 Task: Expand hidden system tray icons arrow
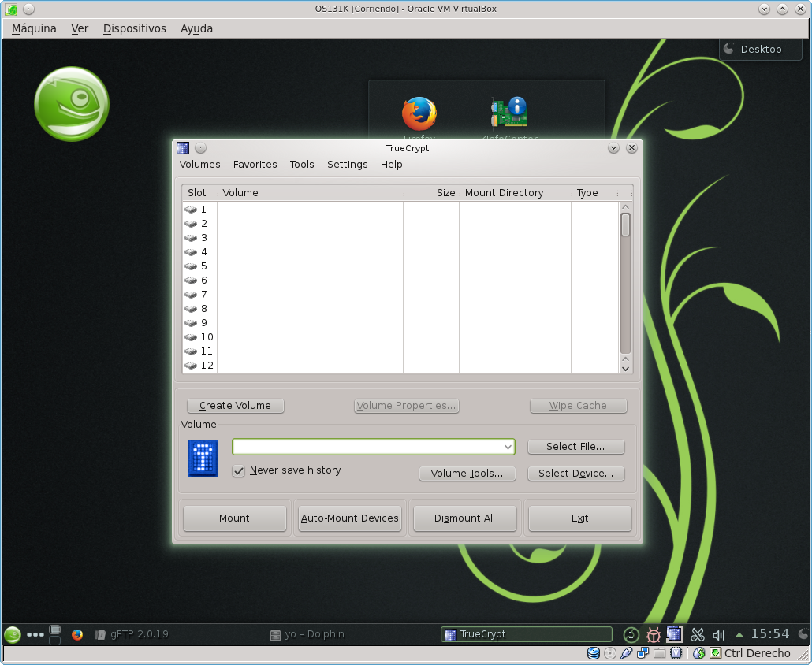click(x=739, y=634)
